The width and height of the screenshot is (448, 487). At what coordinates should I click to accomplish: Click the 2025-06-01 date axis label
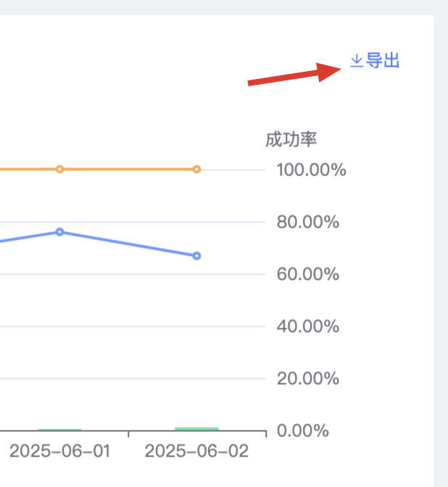(x=59, y=451)
